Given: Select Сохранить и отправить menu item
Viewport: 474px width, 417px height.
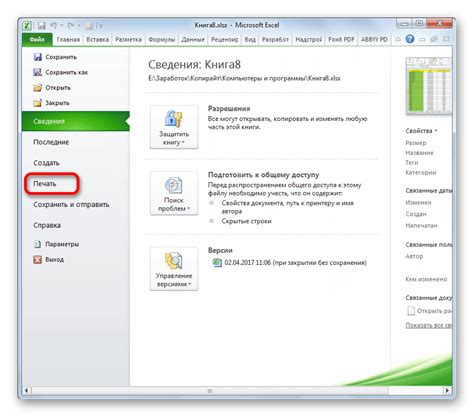Looking at the screenshot, I should 71,205.
